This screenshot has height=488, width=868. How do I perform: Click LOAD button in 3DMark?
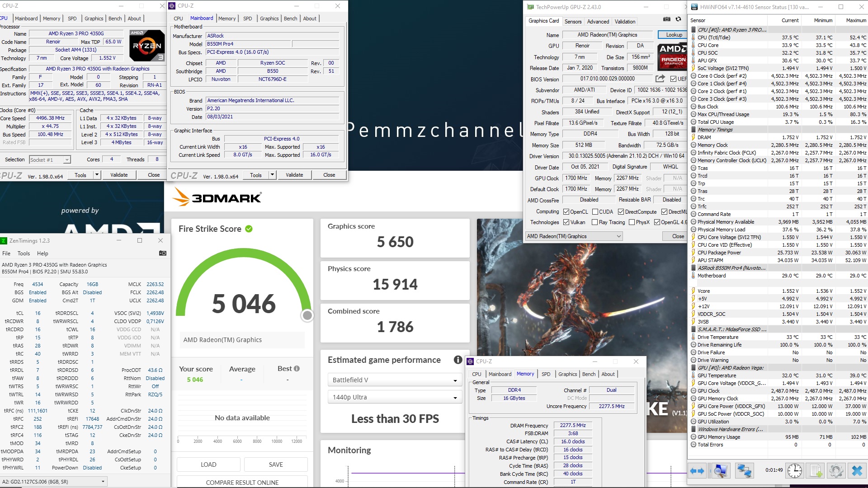(208, 465)
